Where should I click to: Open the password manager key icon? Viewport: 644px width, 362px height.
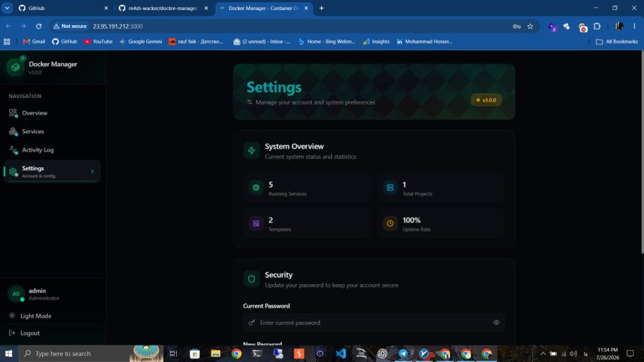pos(517,26)
